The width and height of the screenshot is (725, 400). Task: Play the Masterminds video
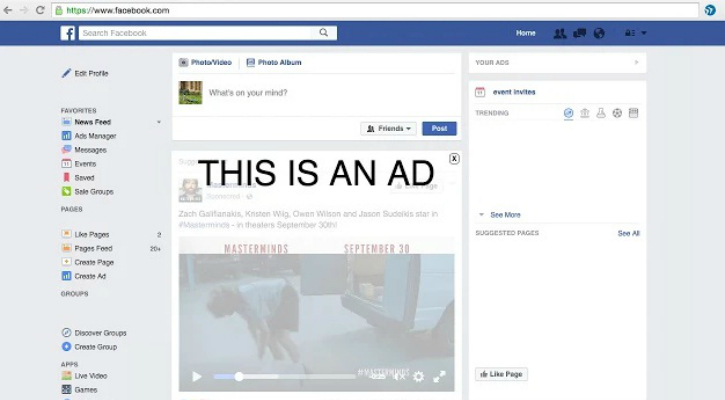(x=197, y=377)
